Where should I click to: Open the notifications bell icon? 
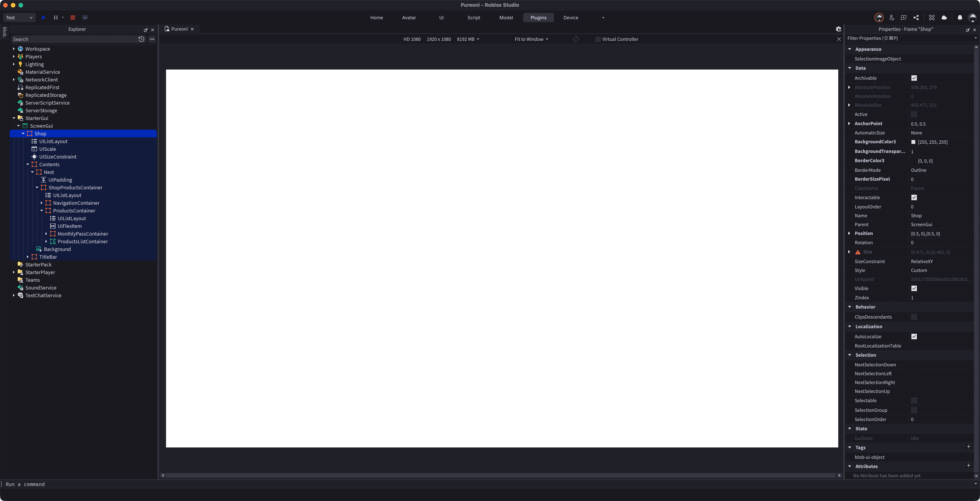tap(959, 18)
